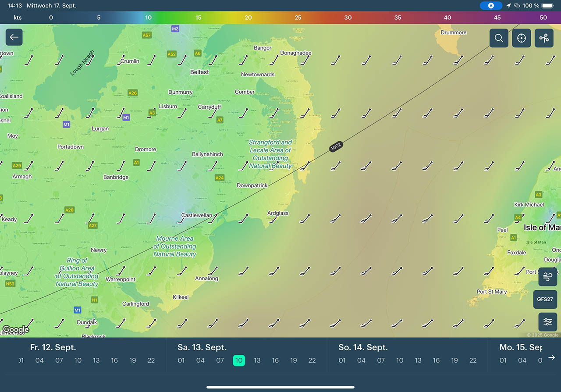Jump to Fr. 12. Sept. day

(x=53, y=347)
